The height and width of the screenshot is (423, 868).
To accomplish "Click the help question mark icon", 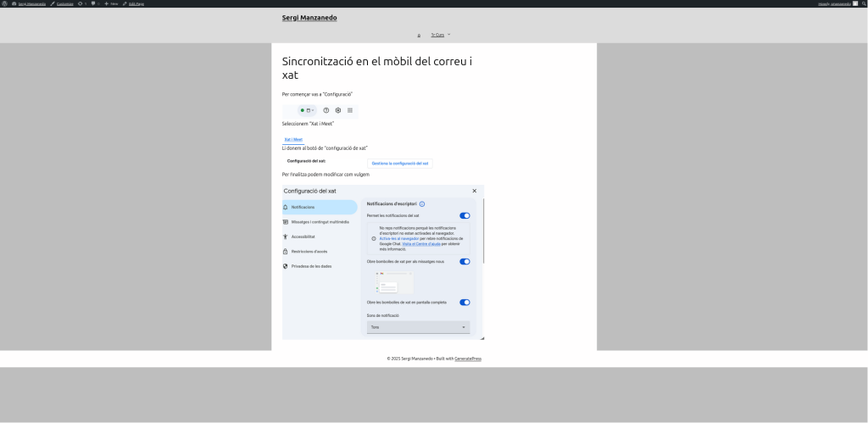I will (326, 110).
